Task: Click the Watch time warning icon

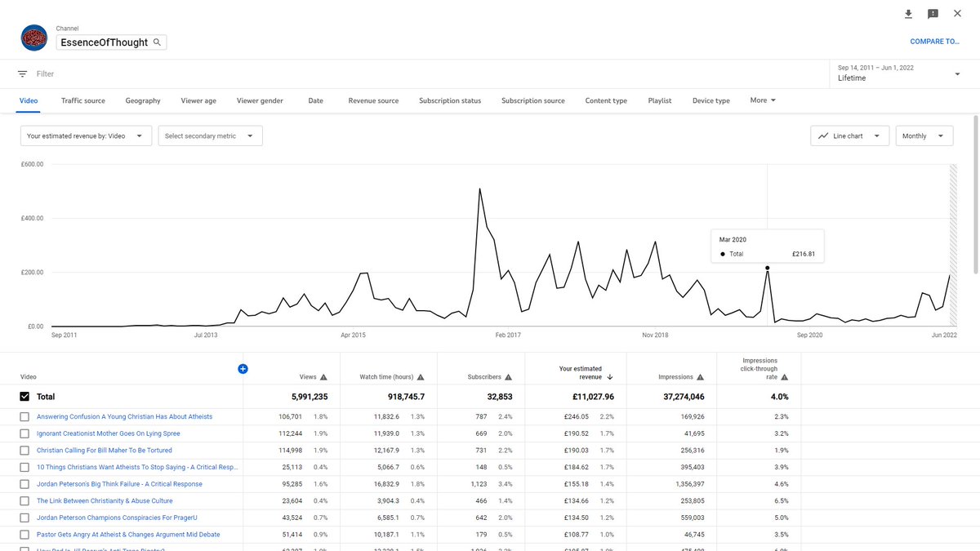Action: click(421, 377)
